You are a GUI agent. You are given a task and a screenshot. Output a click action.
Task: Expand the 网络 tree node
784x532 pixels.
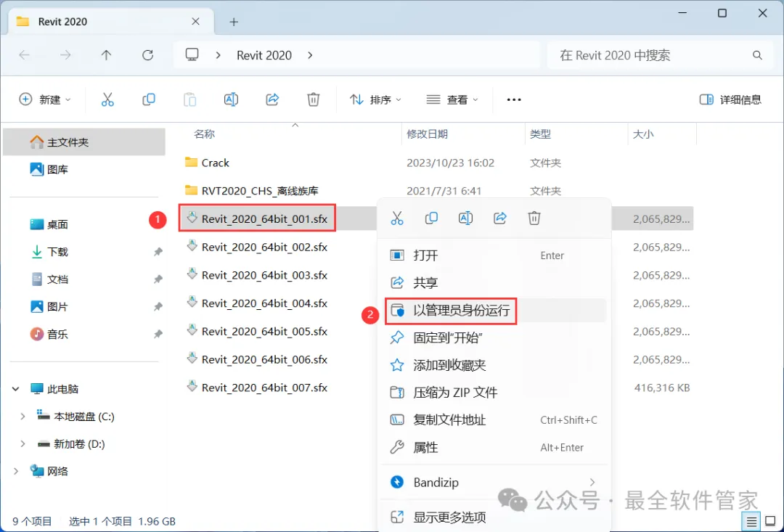(x=16, y=471)
